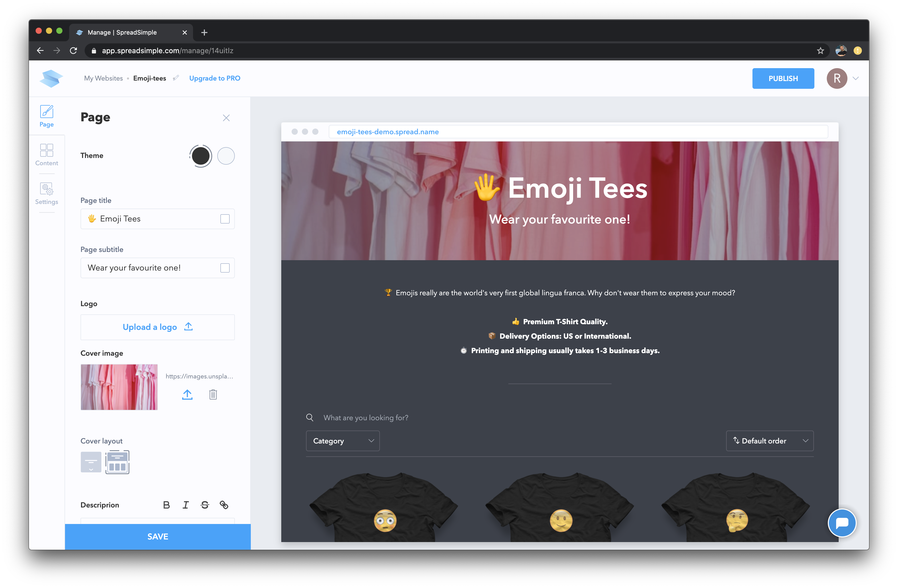Open the Settings tab in sidebar
The height and width of the screenshot is (588, 898).
click(x=47, y=194)
